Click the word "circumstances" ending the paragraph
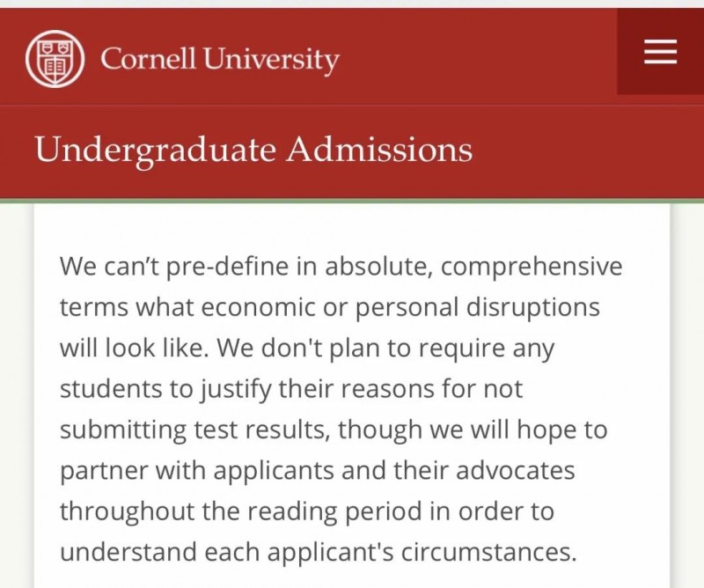The height and width of the screenshot is (588, 704). click(488, 553)
